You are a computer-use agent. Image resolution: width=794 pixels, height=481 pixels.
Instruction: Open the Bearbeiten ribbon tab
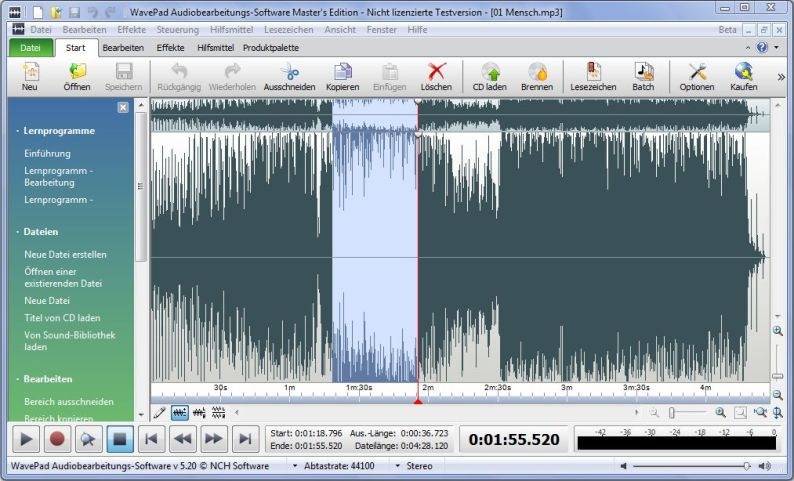[123, 47]
